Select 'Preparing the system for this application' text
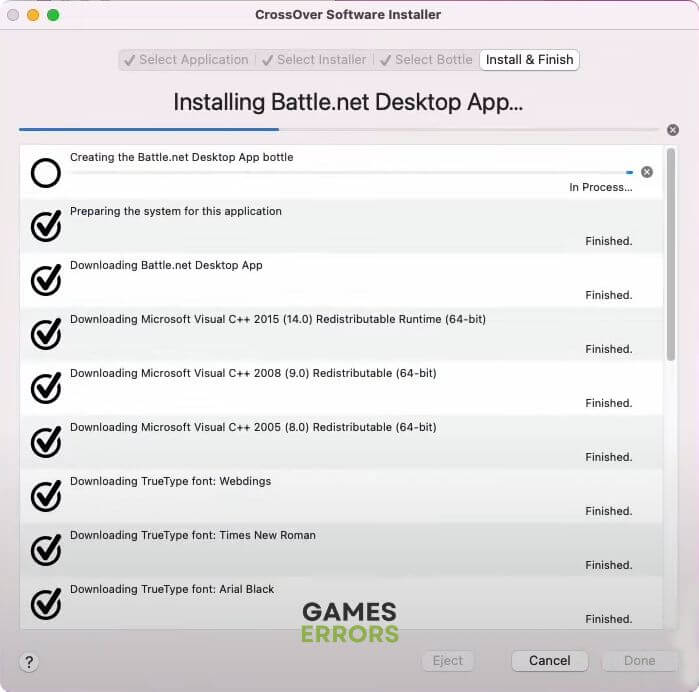 (176, 211)
